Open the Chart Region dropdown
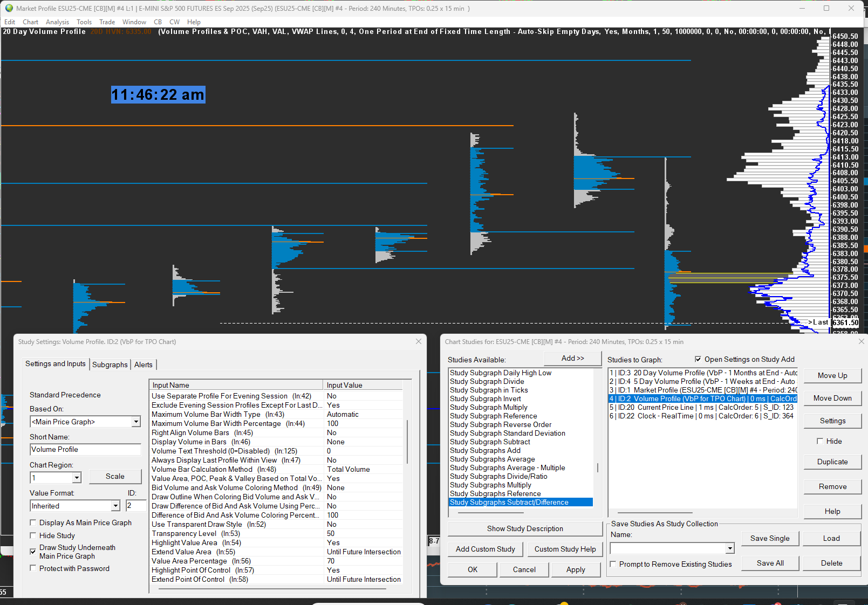This screenshot has width=868, height=605. (x=77, y=478)
